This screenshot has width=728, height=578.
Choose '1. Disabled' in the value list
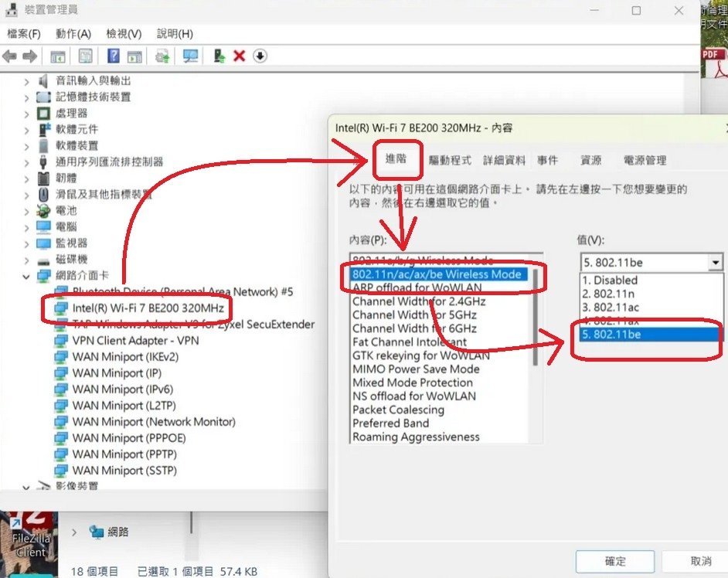[x=651, y=280]
